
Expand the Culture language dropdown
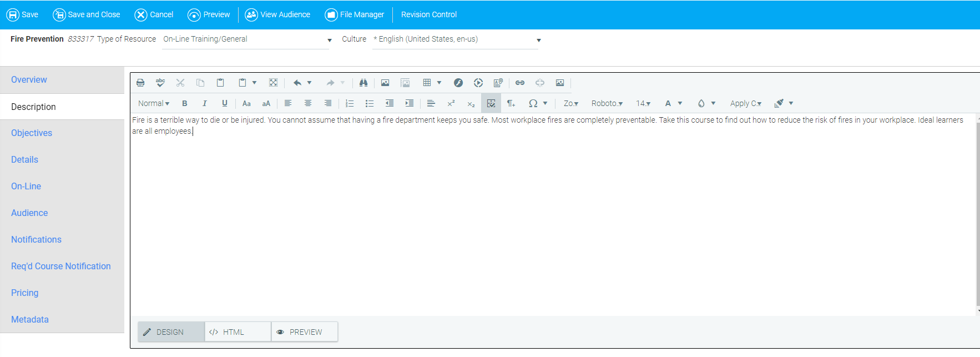[538, 40]
